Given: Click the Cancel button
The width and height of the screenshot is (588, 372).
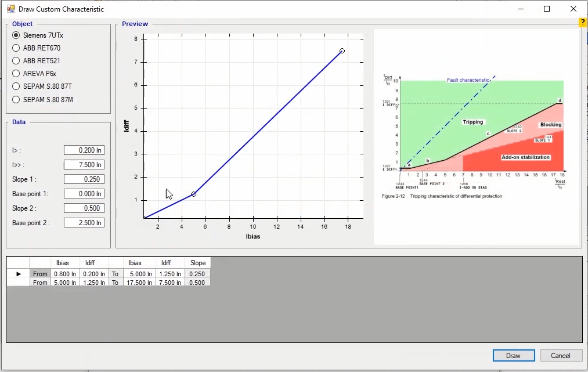Looking at the screenshot, I should point(561,356).
